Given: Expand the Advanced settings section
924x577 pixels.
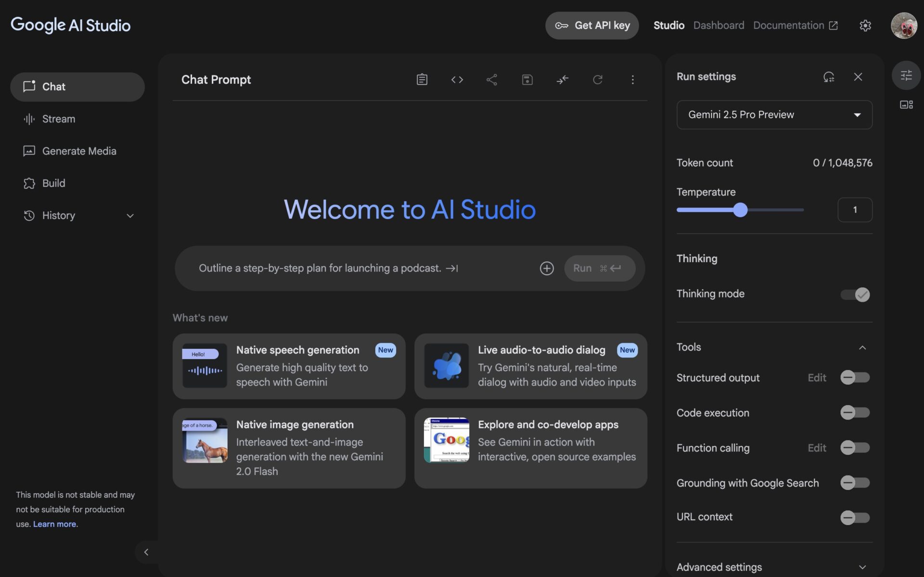Looking at the screenshot, I should (x=774, y=567).
